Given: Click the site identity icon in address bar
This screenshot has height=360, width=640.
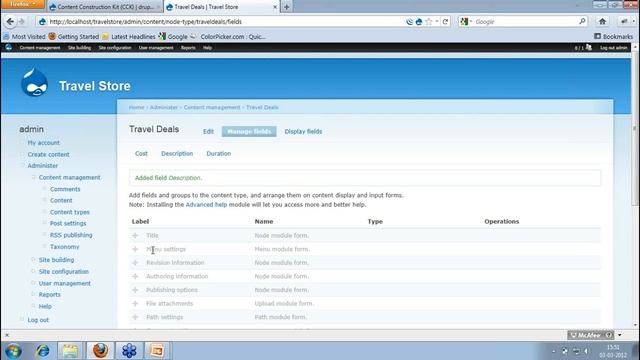Looking at the screenshot, I should pyautogui.click(x=42, y=22).
